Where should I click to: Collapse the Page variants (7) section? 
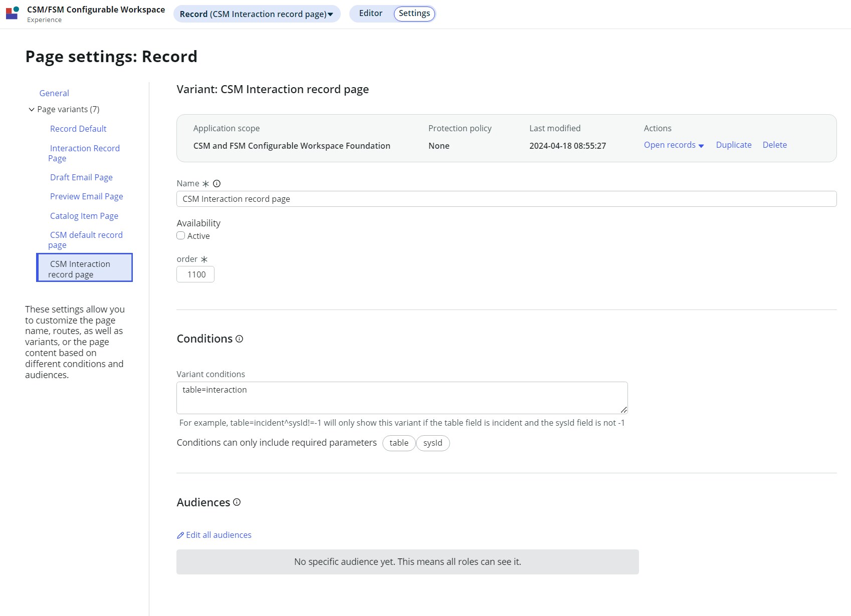[x=31, y=109]
